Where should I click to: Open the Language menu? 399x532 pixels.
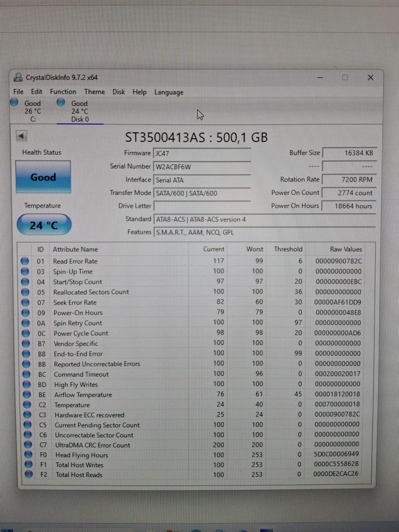169,92
